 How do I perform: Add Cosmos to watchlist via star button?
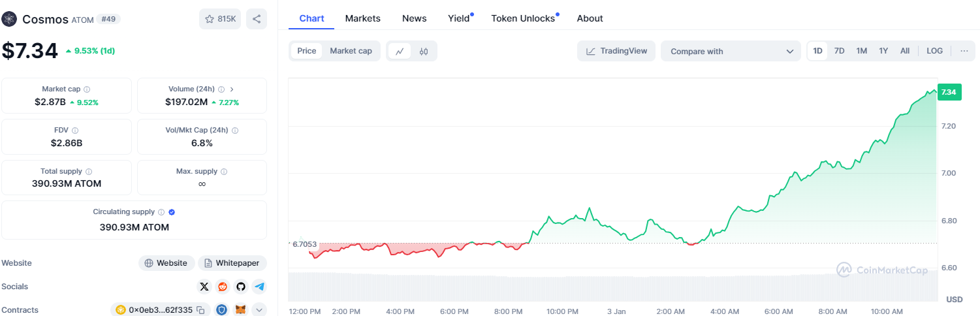click(x=220, y=19)
